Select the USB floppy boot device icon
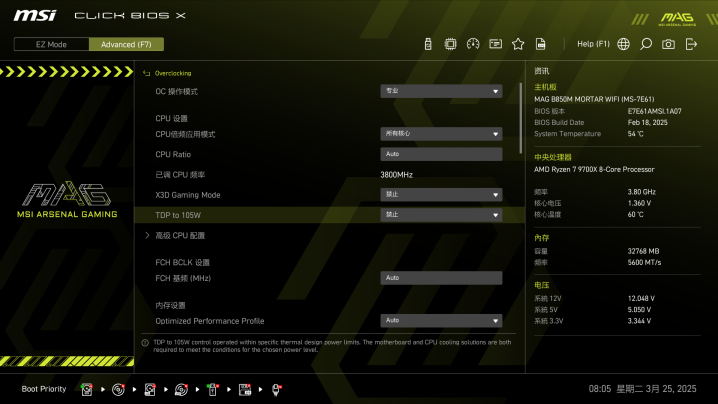Screen dimensions: 718x404 [245, 389]
